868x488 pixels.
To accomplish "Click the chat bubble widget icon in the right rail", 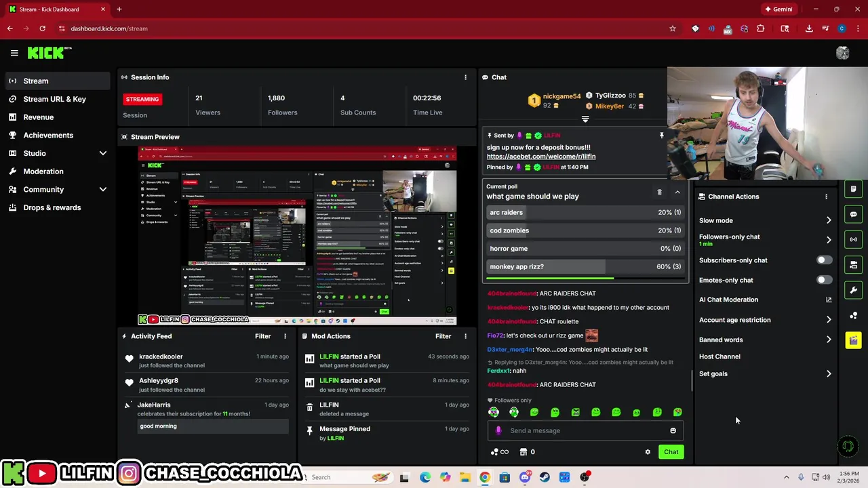I will click(x=854, y=214).
